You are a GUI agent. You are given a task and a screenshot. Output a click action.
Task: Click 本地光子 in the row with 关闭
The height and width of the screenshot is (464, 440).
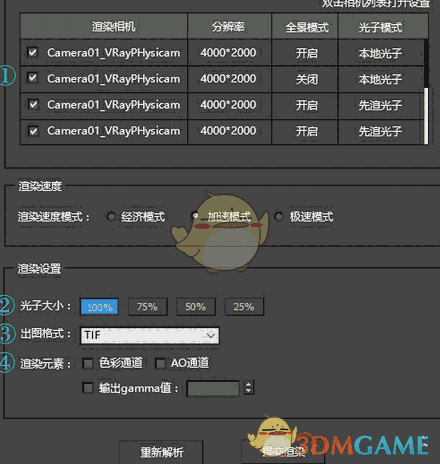[380, 79]
